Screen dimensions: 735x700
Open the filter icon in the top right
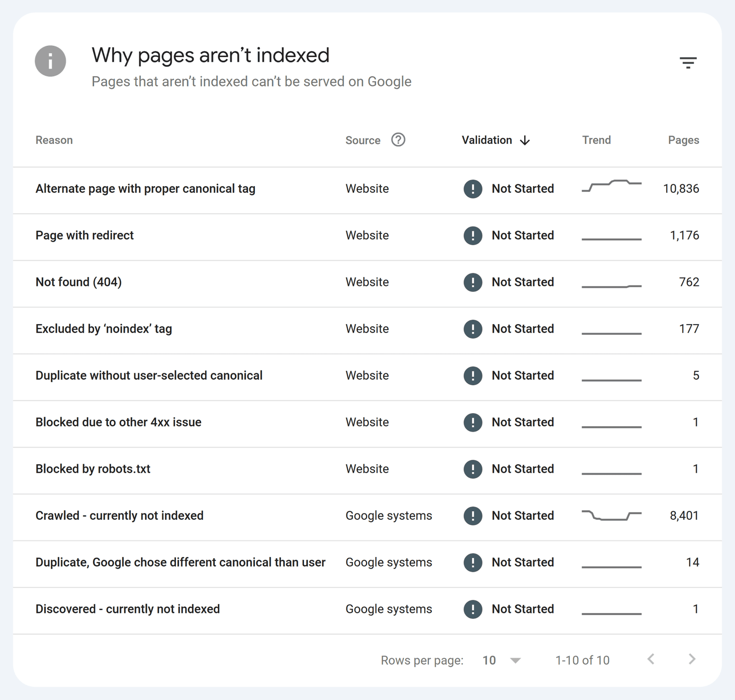(x=689, y=63)
